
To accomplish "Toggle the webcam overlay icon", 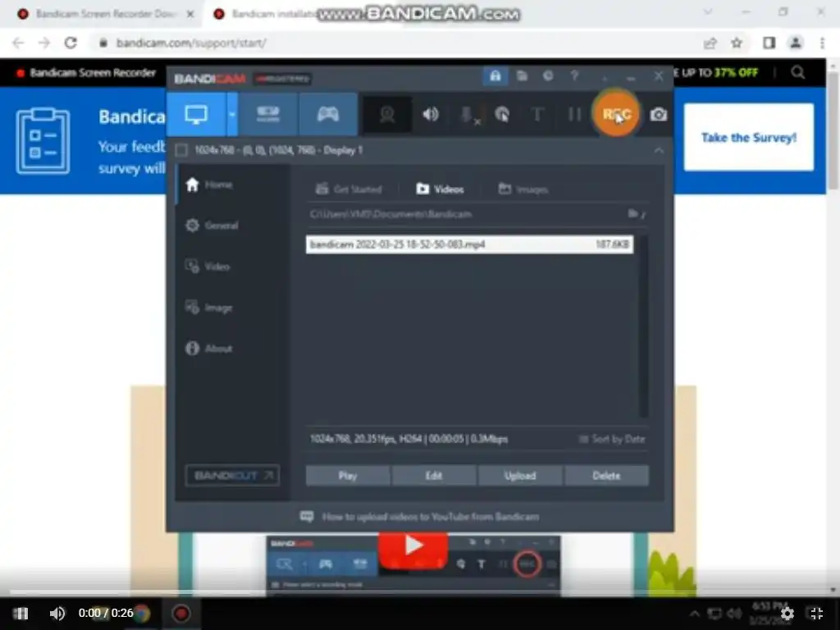I will tap(387, 114).
